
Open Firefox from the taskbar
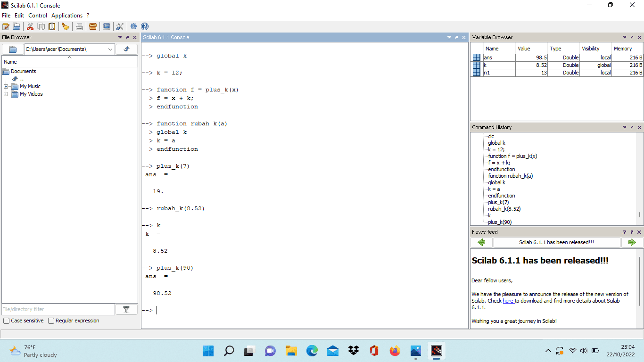pos(395,351)
